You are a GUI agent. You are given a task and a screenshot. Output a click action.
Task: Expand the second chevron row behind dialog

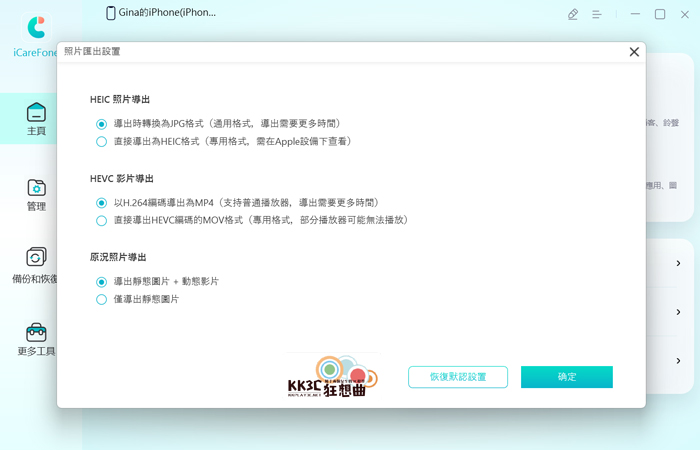coord(678,312)
